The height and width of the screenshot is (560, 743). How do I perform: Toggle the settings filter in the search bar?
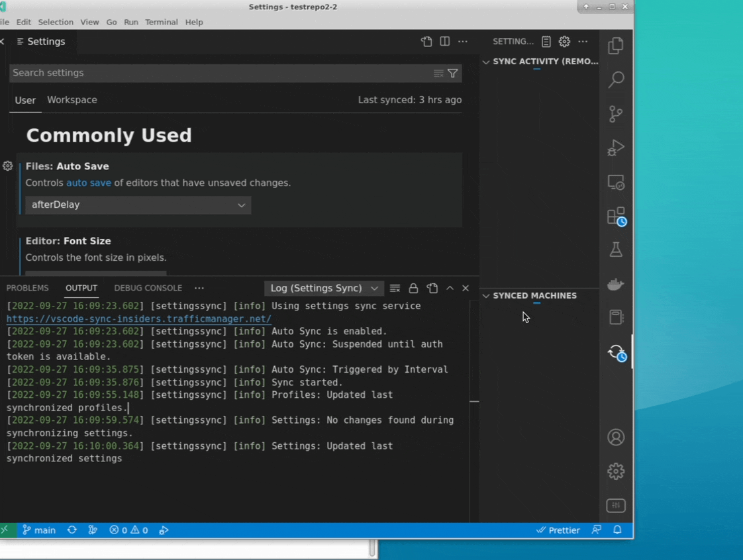point(452,73)
